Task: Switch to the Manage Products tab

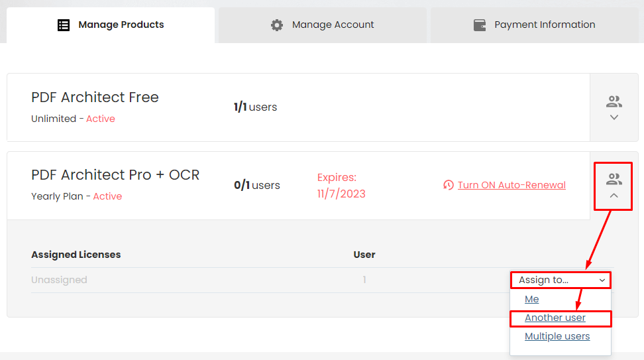Action: pos(111,25)
